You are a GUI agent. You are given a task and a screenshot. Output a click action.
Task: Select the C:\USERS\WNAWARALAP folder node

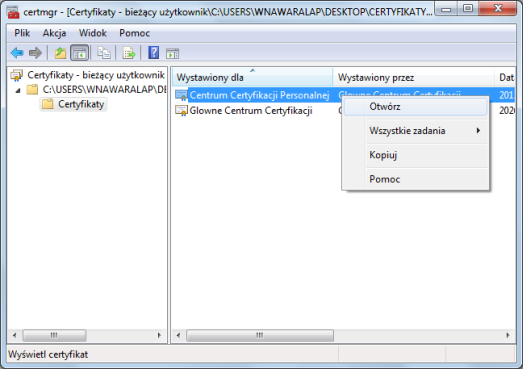pyautogui.click(x=104, y=89)
